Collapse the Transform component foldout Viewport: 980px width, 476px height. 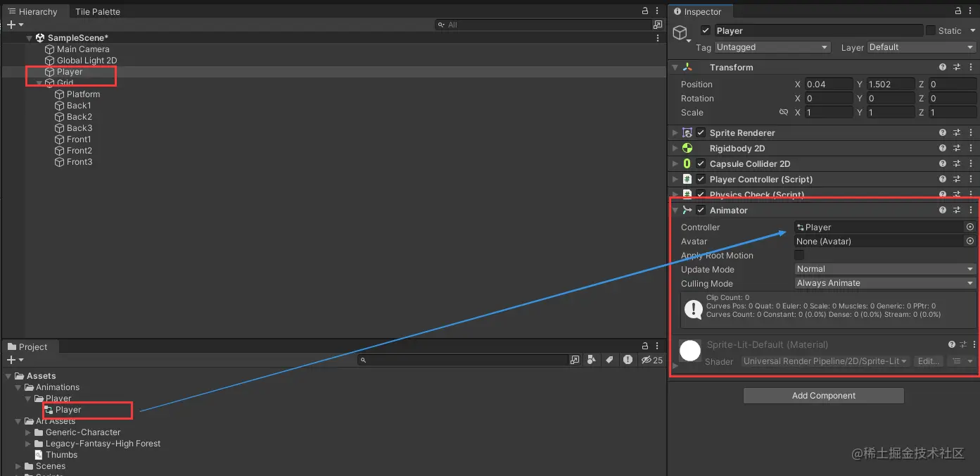click(x=675, y=68)
